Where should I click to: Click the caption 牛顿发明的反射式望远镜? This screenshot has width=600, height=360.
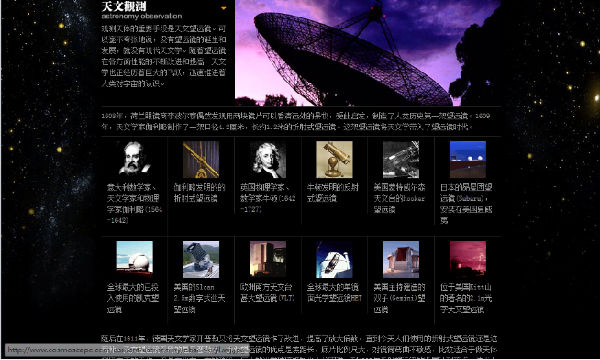(x=333, y=193)
